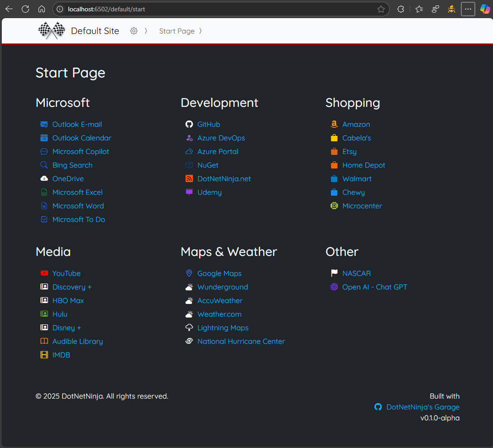Click the Open AI swirl icon
This screenshot has width=493, height=448.
(334, 287)
